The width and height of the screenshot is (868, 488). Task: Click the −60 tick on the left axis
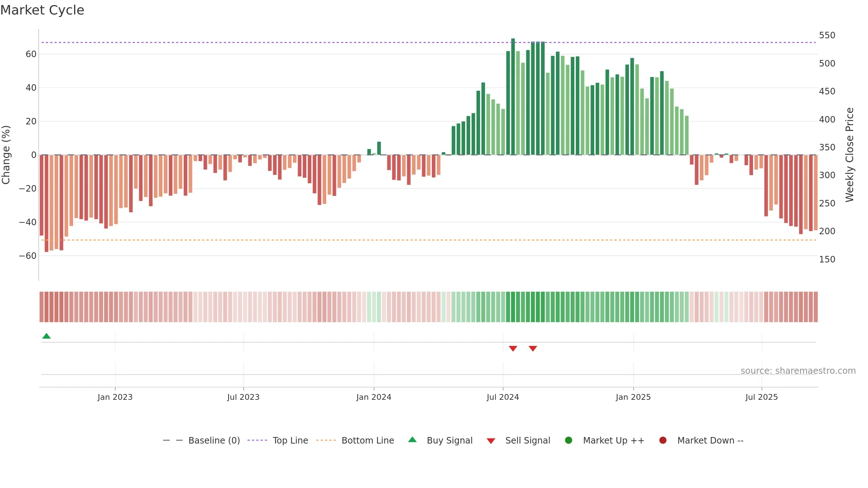point(28,256)
